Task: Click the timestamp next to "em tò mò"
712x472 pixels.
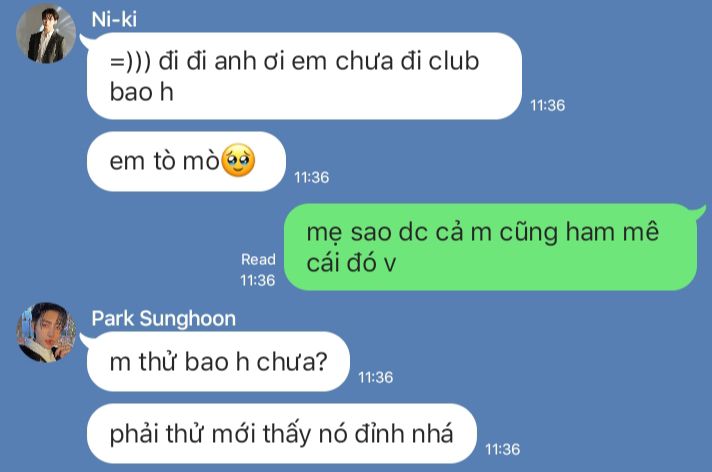Action: click(x=312, y=177)
